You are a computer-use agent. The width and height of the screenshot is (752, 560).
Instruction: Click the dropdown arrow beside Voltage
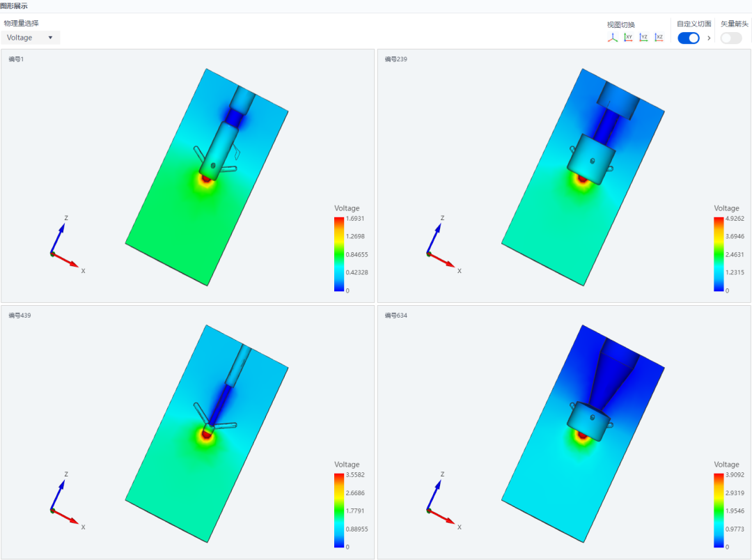pyautogui.click(x=50, y=38)
